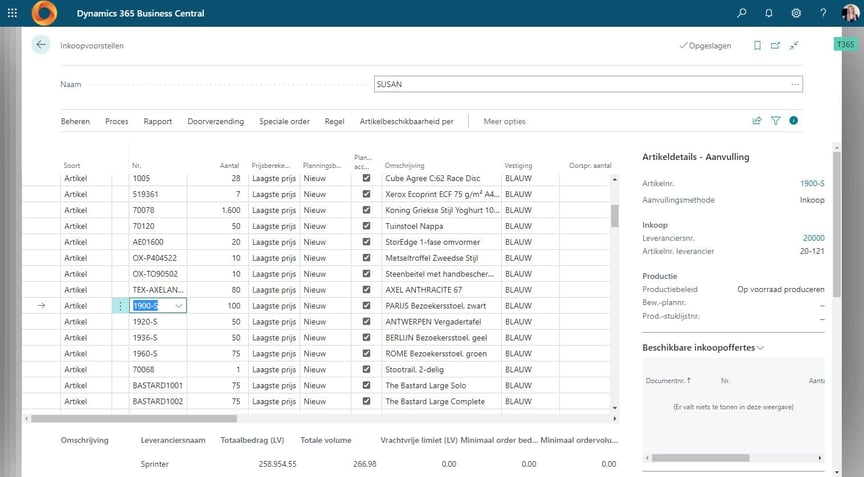864x477 pixels.
Task: Show Meer opties
Action: [x=504, y=121]
